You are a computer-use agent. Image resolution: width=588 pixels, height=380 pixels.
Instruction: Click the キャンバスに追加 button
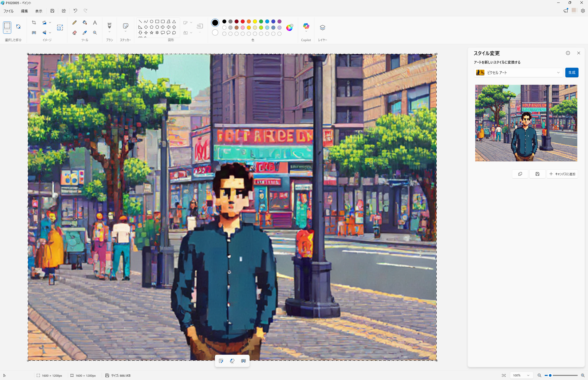[562, 174]
